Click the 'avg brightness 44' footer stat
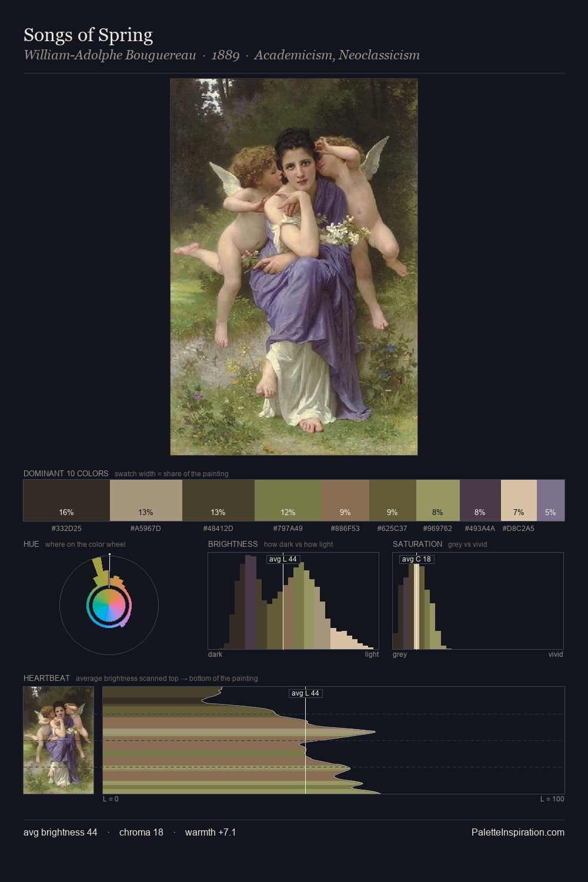This screenshot has width=588, height=882. 61,832
